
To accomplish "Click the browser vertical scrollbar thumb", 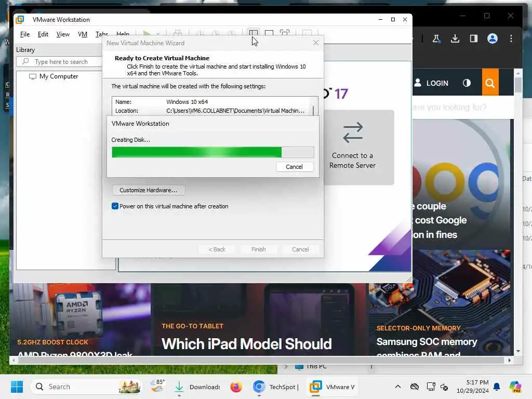I will [x=518, y=85].
